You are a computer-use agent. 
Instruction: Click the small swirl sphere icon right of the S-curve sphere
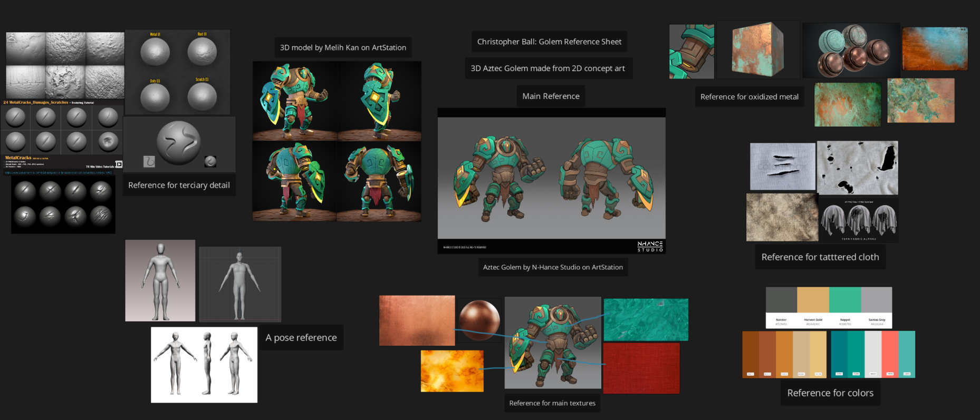[x=210, y=161]
